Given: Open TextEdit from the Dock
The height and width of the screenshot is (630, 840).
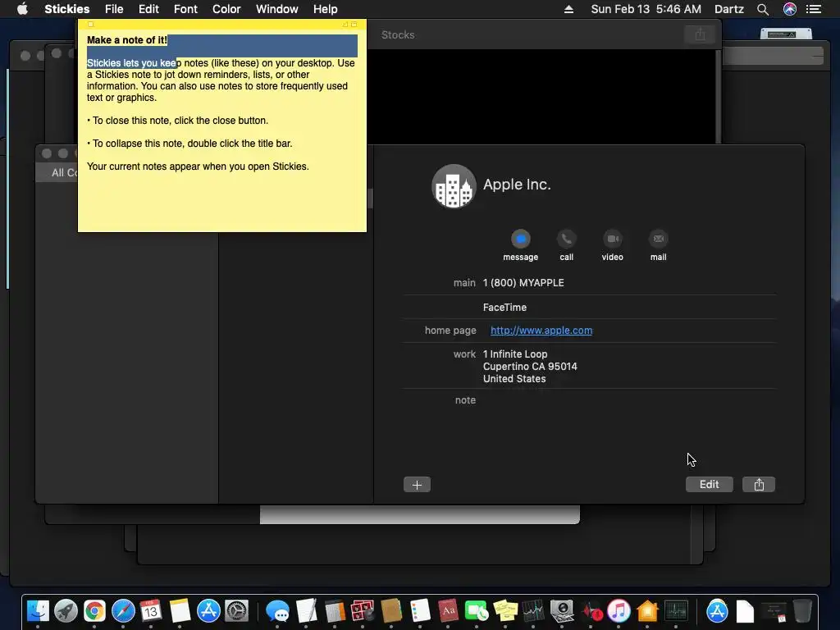Looking at the screenshot, I should pyautogui.click(x=306, y=610).
